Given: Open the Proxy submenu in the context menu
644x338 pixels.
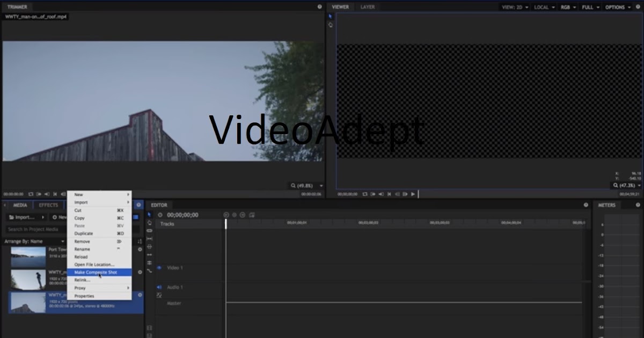Looking at the screenshot, I should 99,288.
